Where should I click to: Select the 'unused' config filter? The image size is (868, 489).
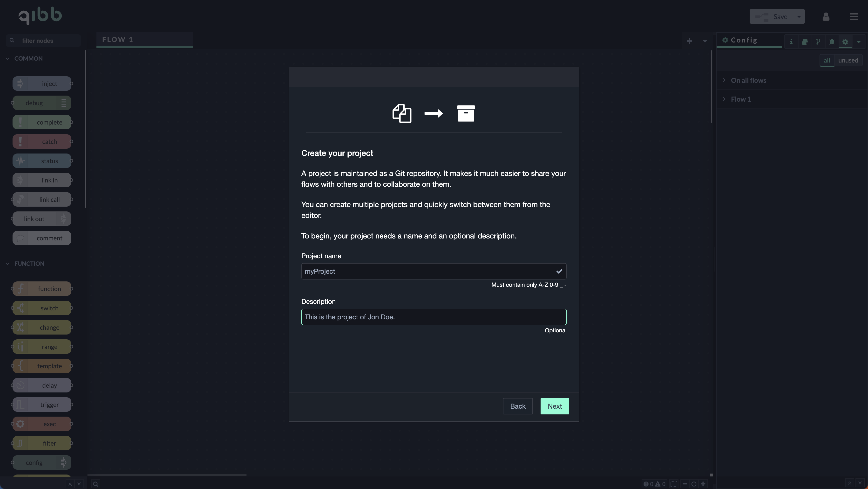[848, 60]
